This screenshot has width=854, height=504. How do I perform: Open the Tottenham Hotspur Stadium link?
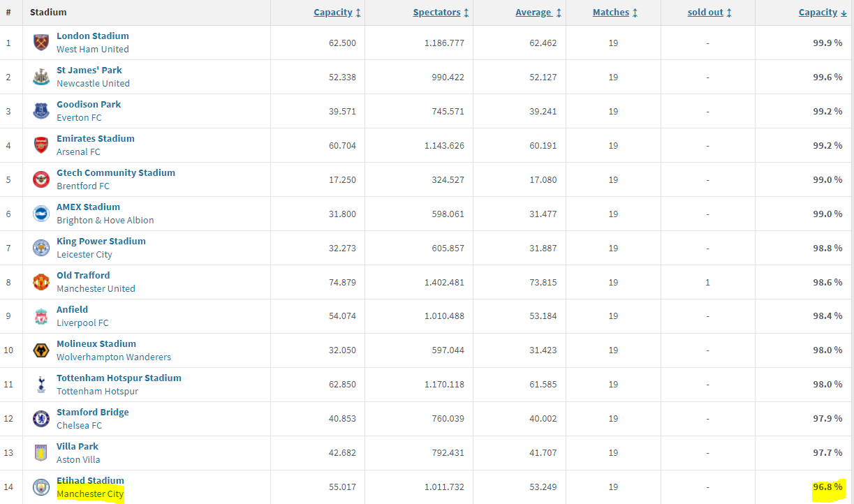119,378
